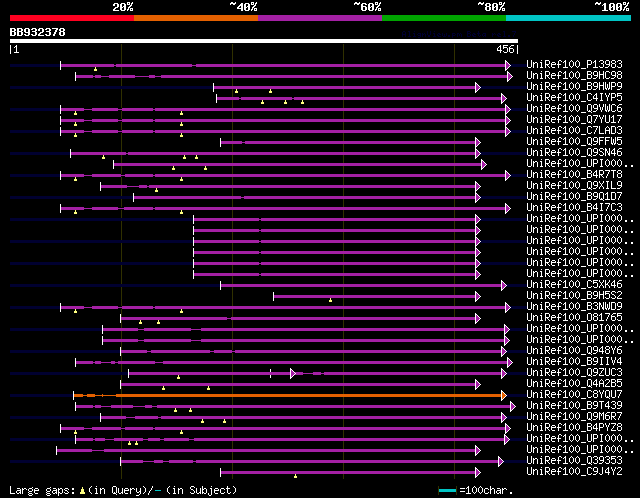Click the UniRef100_B4I7C3 label
Screen dimensions: 640x498
pyautogui.click(x=574, y=207)
